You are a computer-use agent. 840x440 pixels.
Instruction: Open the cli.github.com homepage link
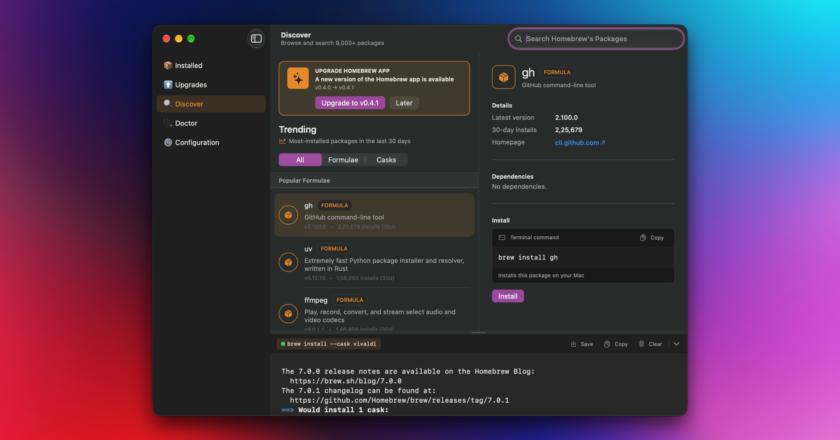coord(580,143)
